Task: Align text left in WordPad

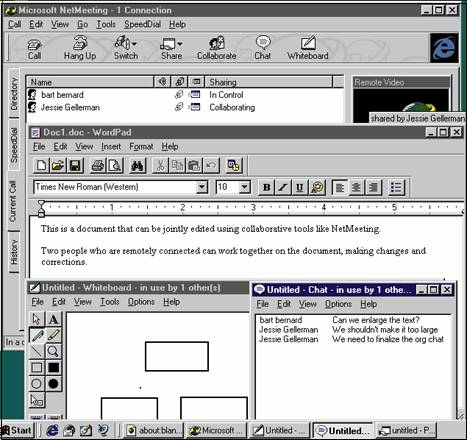Action: 340,187
